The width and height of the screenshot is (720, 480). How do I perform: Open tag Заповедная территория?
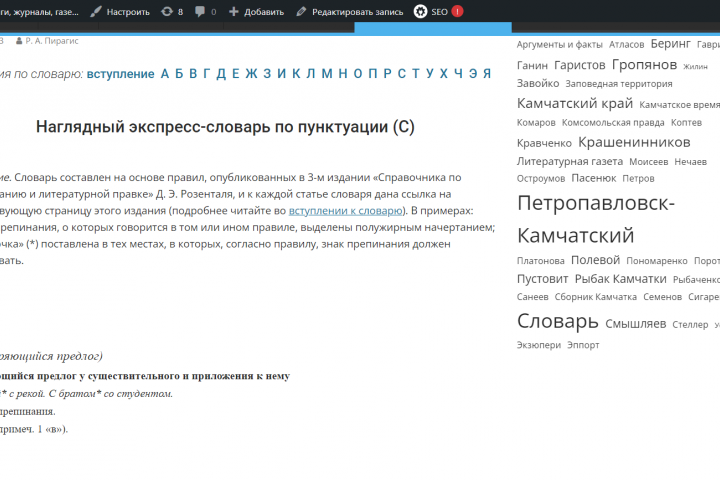tap(619, 84)
